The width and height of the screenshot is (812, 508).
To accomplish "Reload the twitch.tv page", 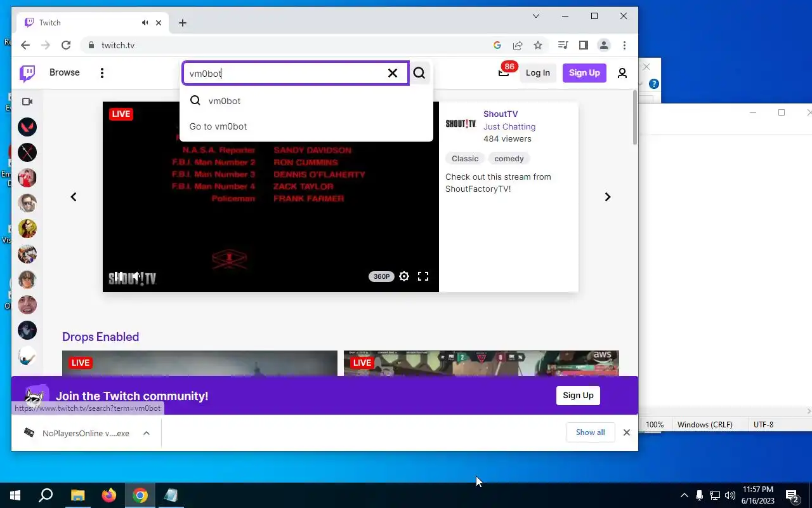I will [66, 45].
